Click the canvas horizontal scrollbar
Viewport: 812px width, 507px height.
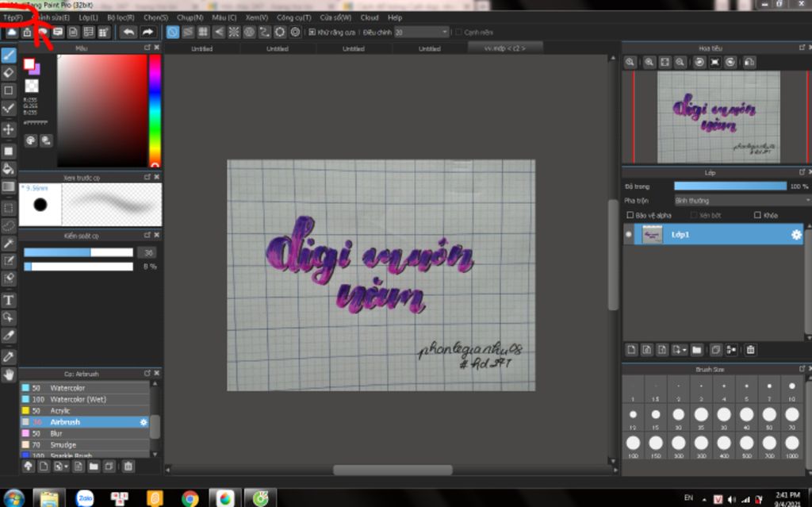point(393,470)
